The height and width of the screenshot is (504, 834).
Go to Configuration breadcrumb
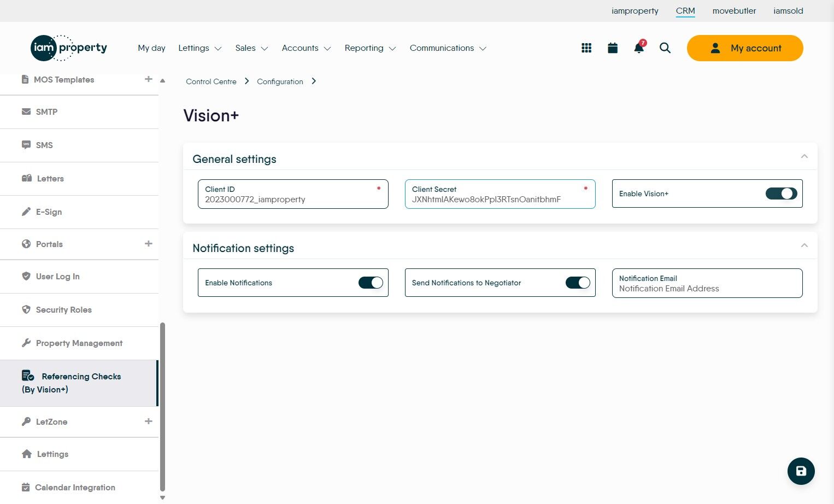click(280, 81)
